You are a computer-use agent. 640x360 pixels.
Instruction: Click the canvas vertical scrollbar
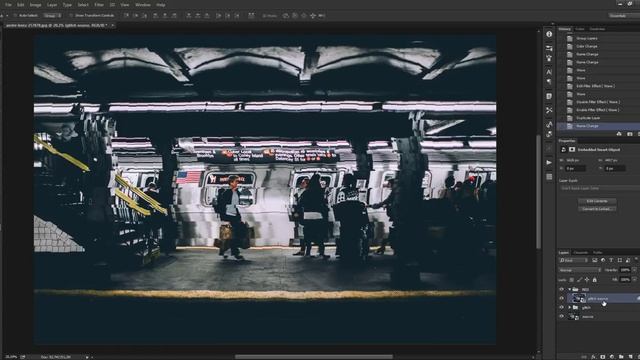click(x=539, y=192)
